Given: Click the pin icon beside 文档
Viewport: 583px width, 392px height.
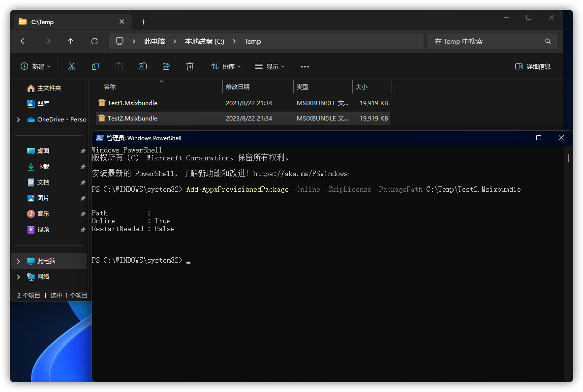Looking at the screenshot, I should 83,183.
